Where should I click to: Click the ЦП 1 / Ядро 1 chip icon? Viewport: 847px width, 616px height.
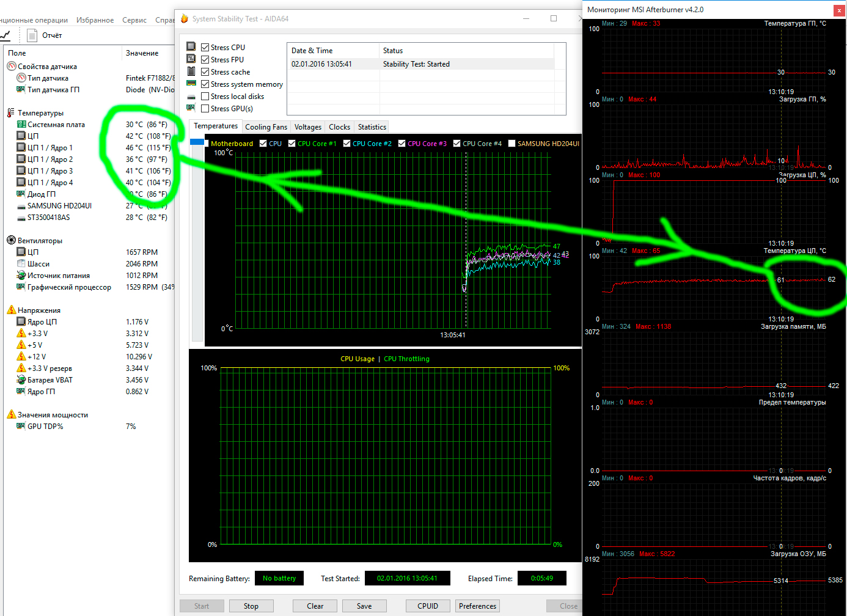pos(21,148)
